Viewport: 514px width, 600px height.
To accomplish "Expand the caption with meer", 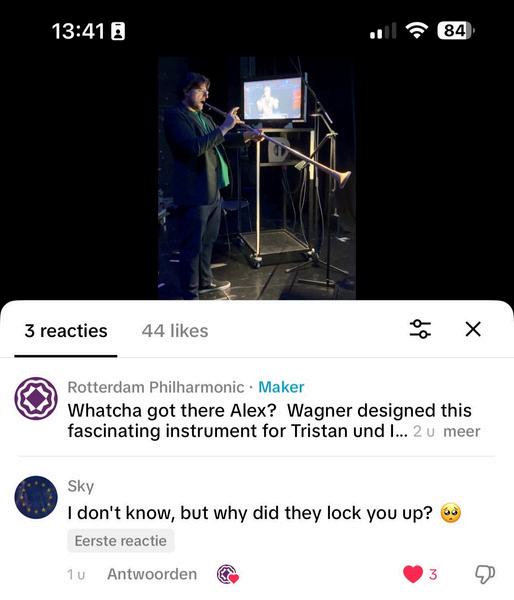I will (462, 431).
